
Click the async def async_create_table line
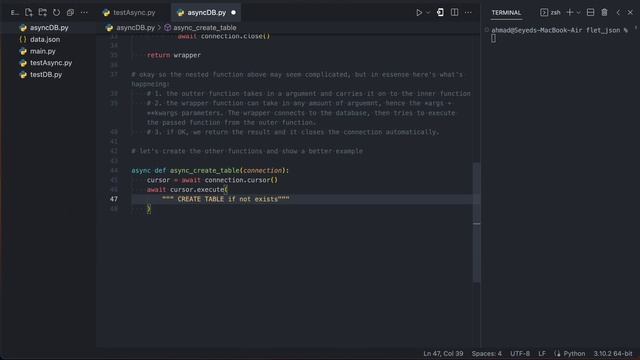coord(210,171)
